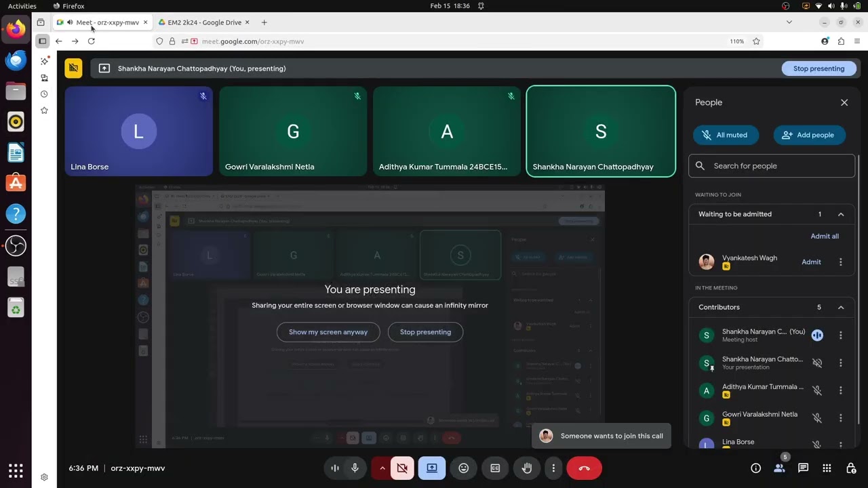This screenshot has width=868, height=488.
Task: Turn on captions button
Action: [x=495, y=468]
